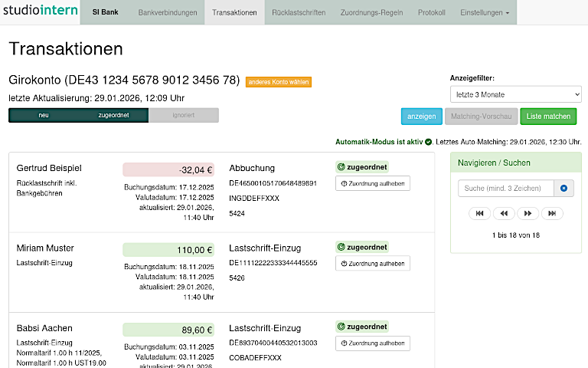The height and width of the screenshot is (368, 588).
Task: Click the Automatik-Modus active checkmark icon
Action: (x=428, y=142)
